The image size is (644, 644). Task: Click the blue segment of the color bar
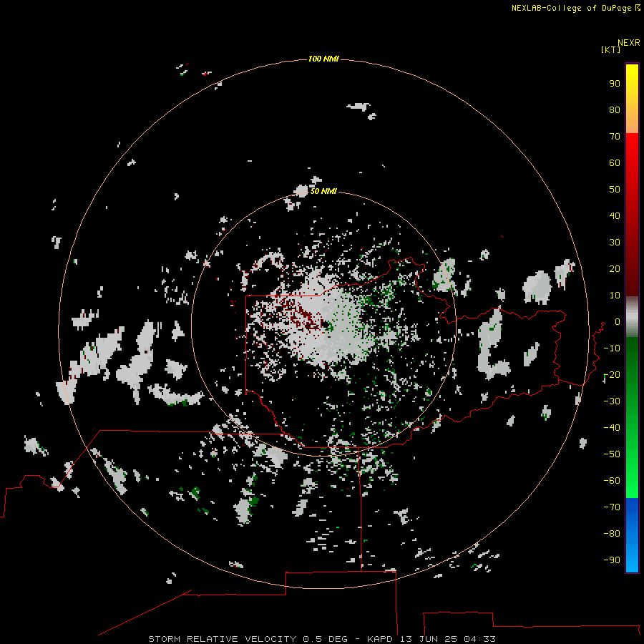(632, 535)
